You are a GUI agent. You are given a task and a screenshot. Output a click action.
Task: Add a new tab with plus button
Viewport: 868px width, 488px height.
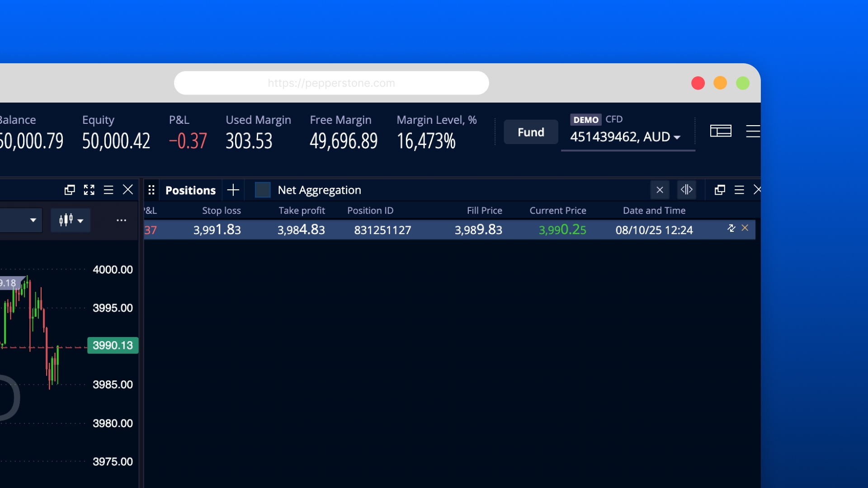tap(233, 190)
